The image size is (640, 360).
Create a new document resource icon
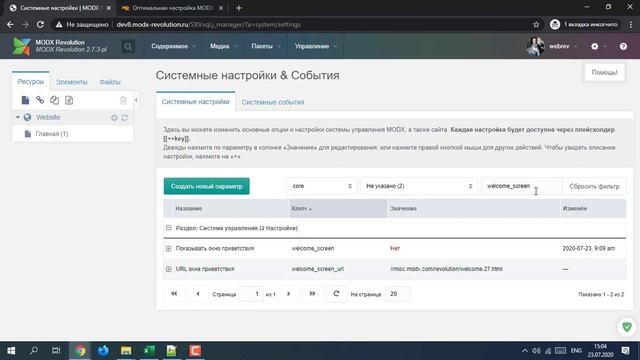[x=25, y=100]
